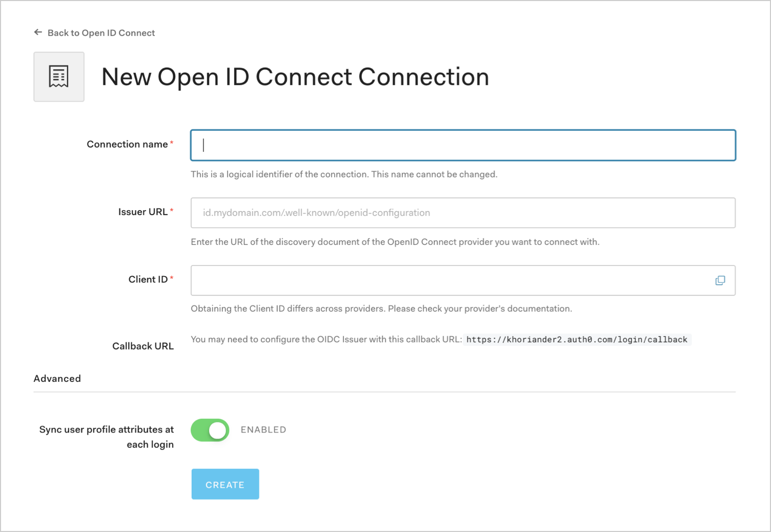Click the back arrow icon

pos(38,32)
